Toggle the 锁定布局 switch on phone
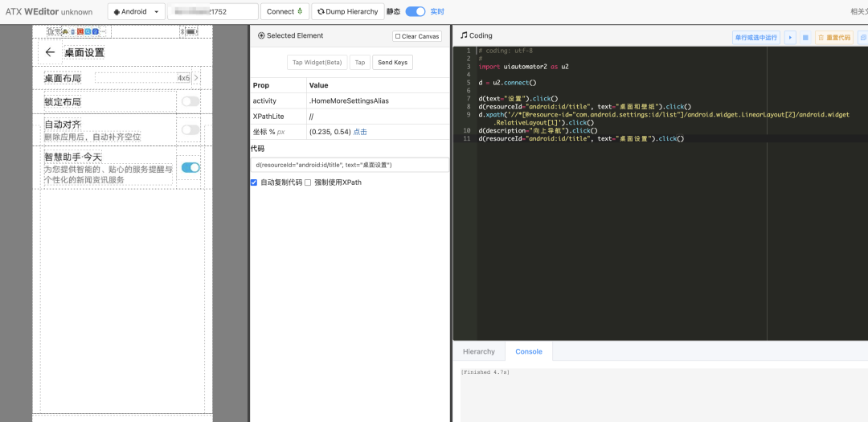This screenshot has width=868, height=422. coord(190,101)
